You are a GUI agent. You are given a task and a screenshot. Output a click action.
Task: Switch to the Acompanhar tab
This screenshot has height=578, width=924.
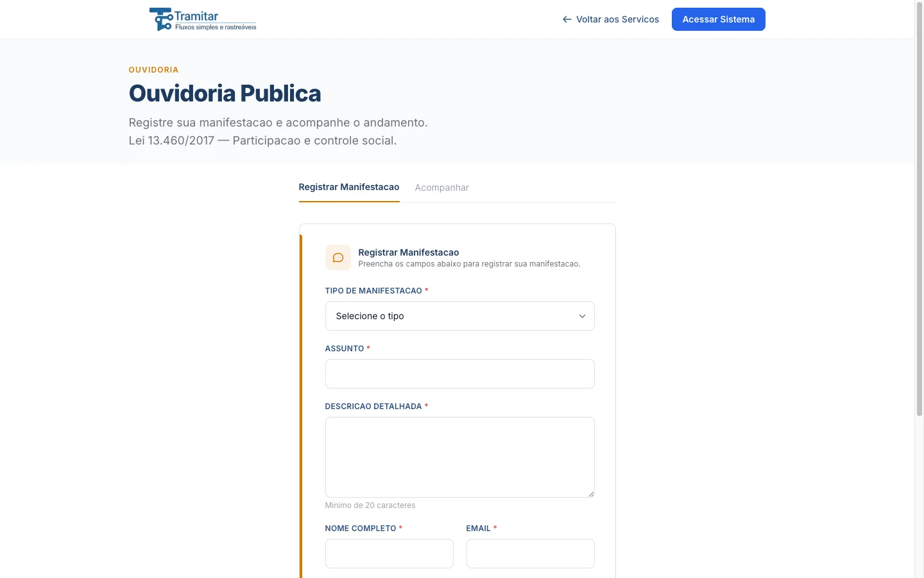click(441, 188)
